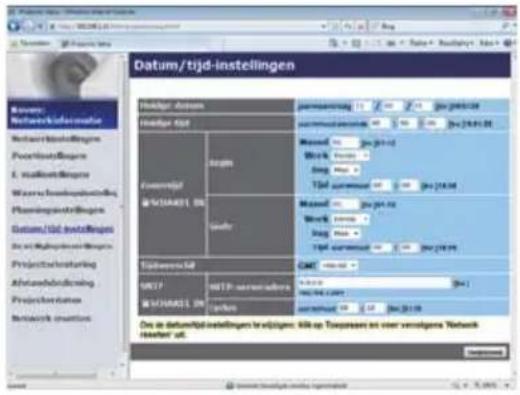The width and height of the screenshot is (520, 395).
Task: Open Planningsinstellingen link in sidebar
Action: tap(58, 210)
